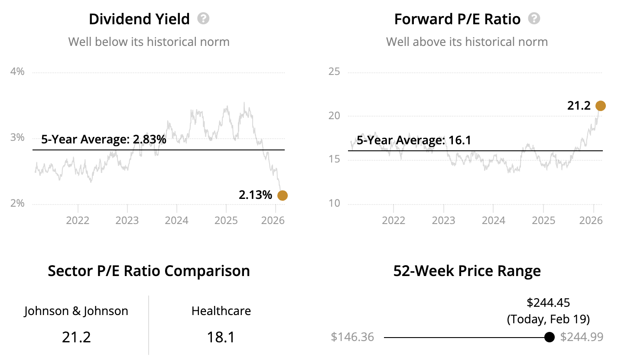Click the 4% axis label on yield chart
The width and height of the screenshot is (618, 364).
(17, 71)
